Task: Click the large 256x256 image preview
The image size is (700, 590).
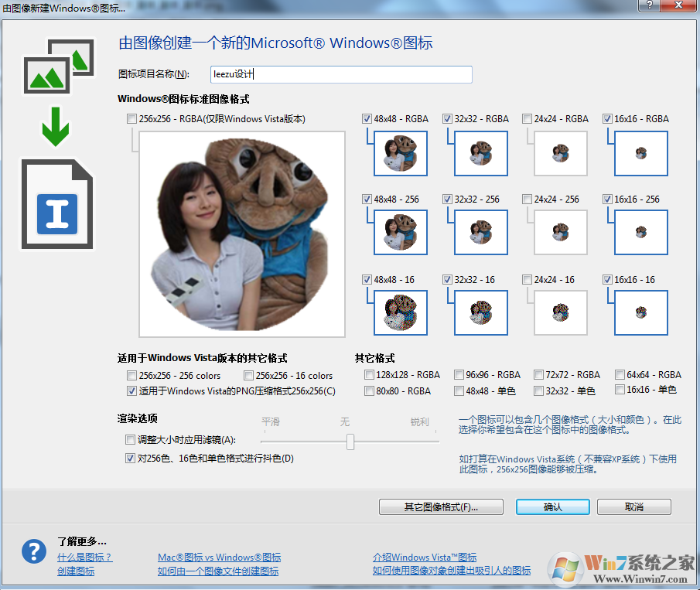Action: (242, 234)
